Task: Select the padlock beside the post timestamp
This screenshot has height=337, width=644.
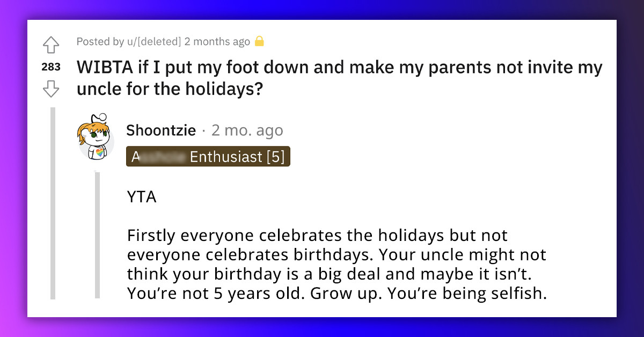Action: coord(260,41)
